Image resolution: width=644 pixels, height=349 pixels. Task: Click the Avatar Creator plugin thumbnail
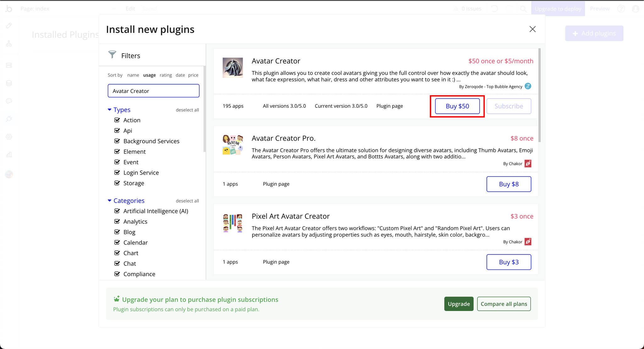click(233, 68)
